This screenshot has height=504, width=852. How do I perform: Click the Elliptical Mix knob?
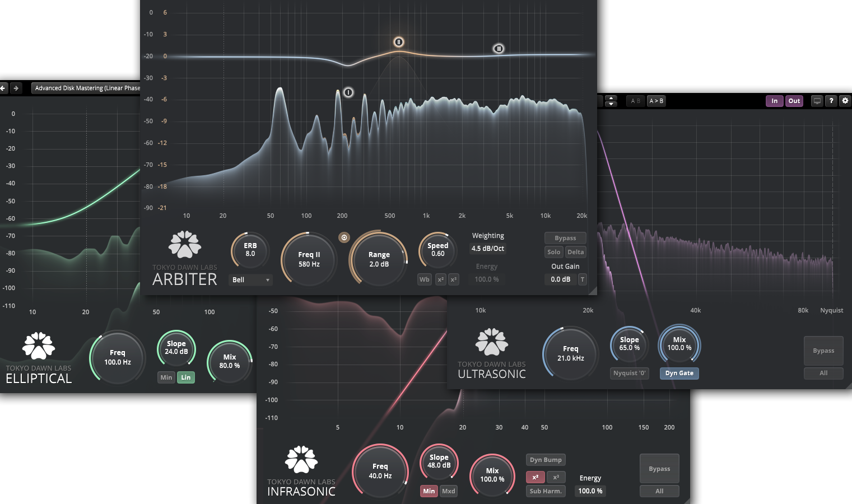pos(230,361)
